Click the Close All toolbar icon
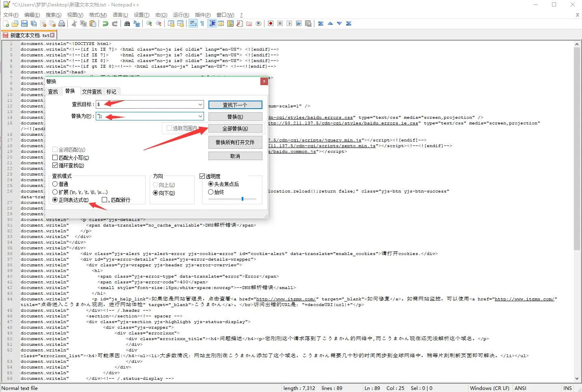The width and height of the screenshot is (582, 392). (52, 24)
